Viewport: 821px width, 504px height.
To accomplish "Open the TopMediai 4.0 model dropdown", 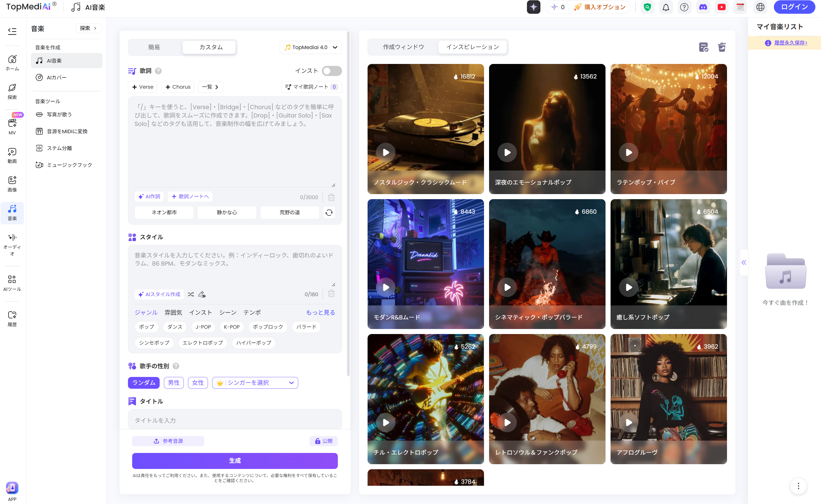I will pyautogui.click(x=310, y=47).
